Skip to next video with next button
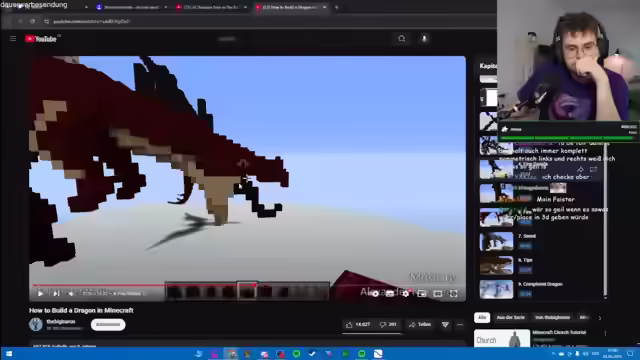Screen dimensions: 640x360 56,293
